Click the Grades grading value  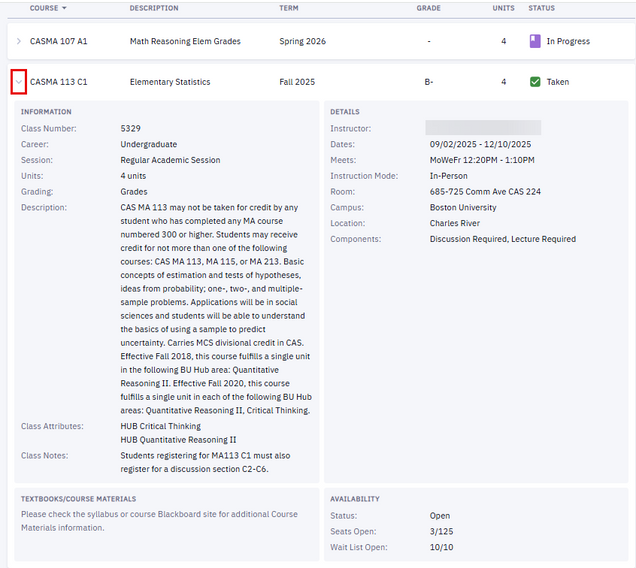(x=134, y=191)
